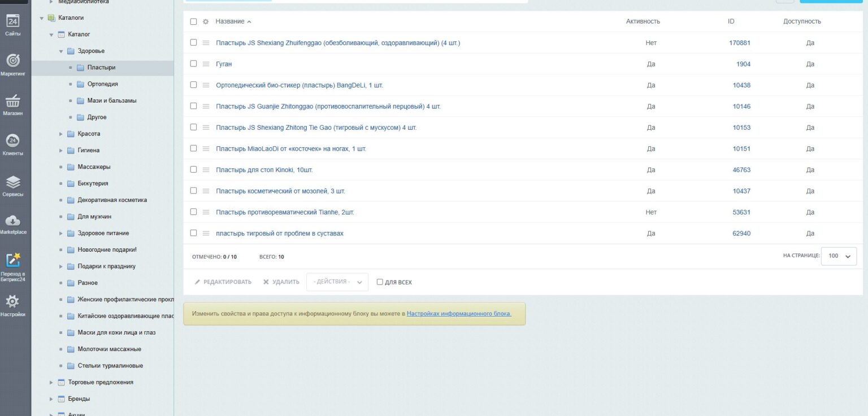The image size is (868, 416).
Task: Check the Пластырь JS Shexiang Zhuifenggao row checkbox
Action: (x=193, y=42)
